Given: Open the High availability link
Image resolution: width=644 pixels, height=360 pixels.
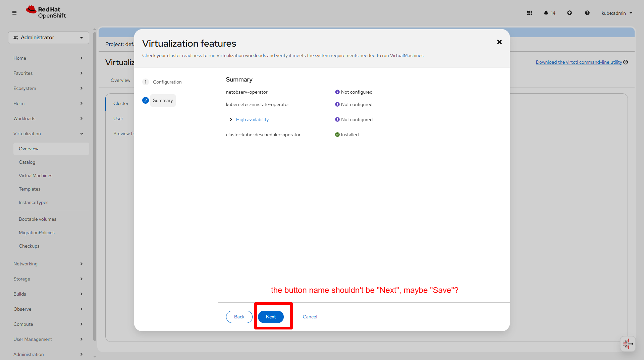Looking at the screenshot, I should (x=252, y=119).
